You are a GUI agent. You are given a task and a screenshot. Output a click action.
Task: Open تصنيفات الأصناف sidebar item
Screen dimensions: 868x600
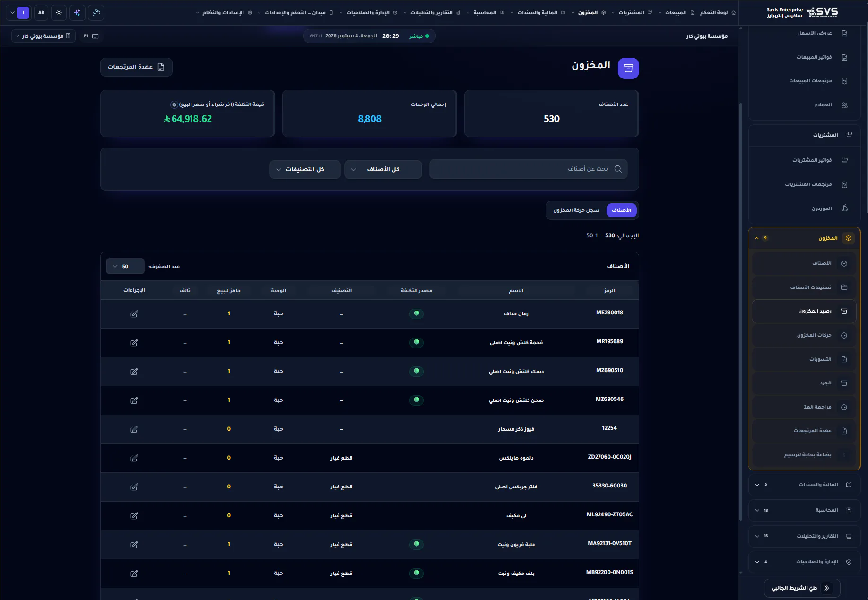click(x=804, y=287)
